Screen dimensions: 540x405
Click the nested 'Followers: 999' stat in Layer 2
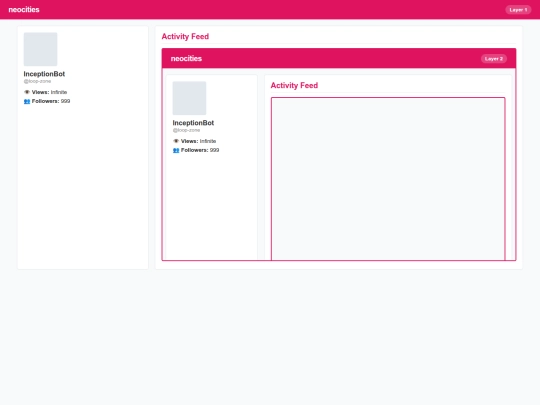point(196,150)
